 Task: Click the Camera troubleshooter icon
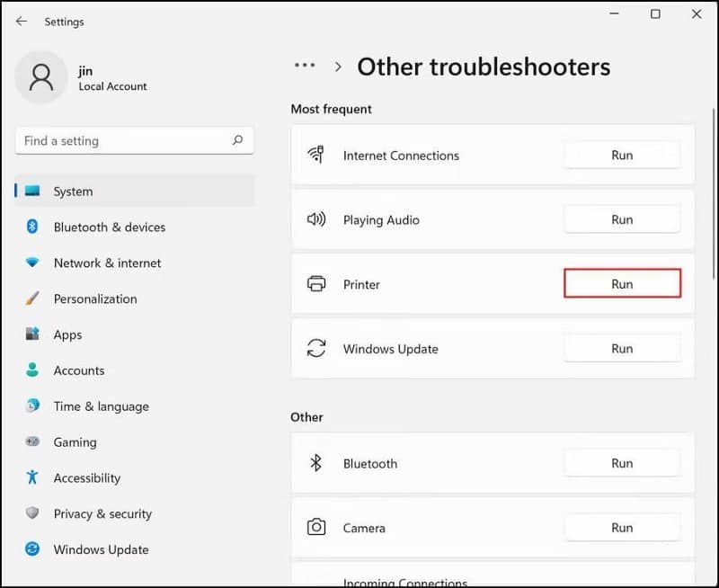(x=316, y=529)
